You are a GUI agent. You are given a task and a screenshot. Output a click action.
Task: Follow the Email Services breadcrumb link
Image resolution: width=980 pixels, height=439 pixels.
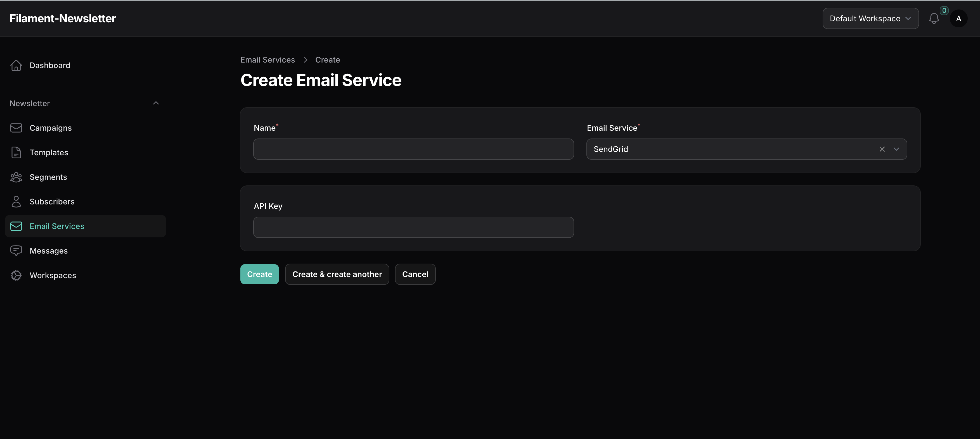click(268, 60)
